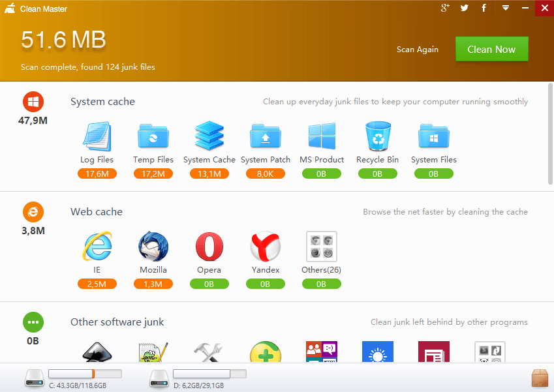The image size is (554, 392).
Task: Click Scan Again
Action: (417, 50)
